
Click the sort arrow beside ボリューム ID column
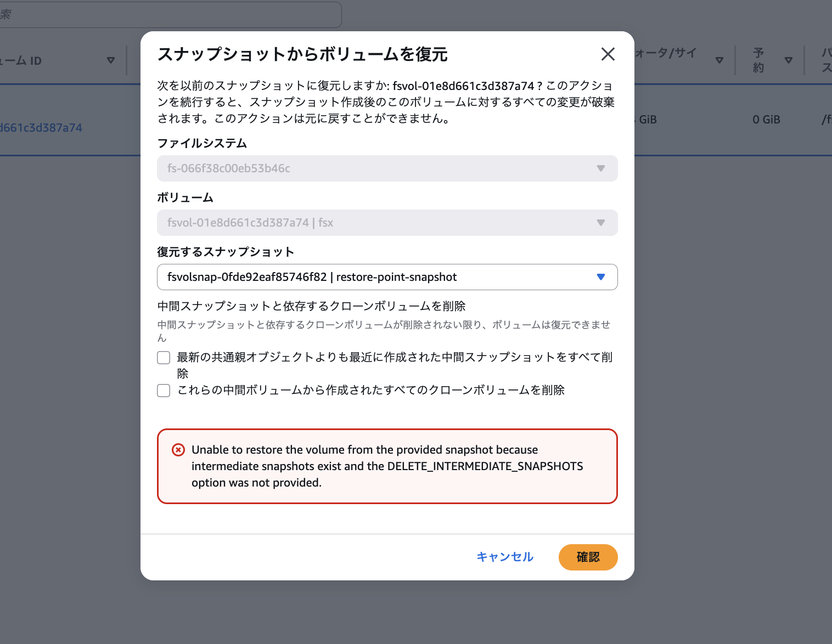[x=111, y=60]
